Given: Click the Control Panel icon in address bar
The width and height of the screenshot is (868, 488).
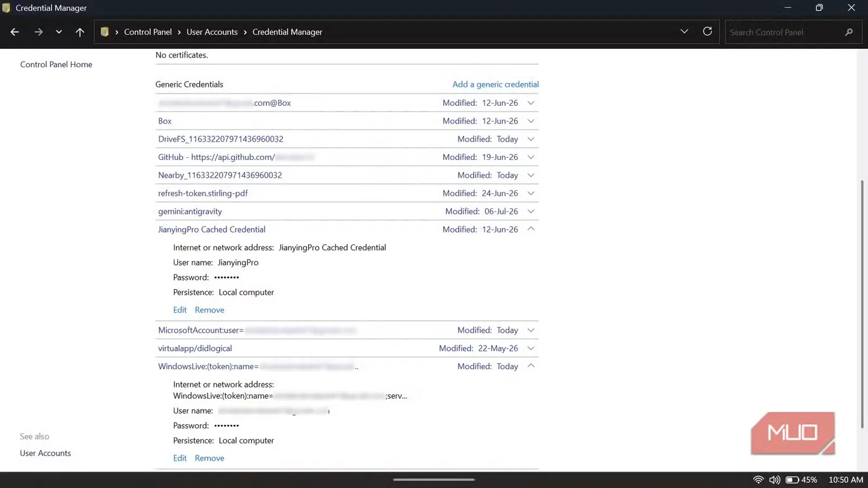Looking at the screenshot, I should (x=105, y=32).
